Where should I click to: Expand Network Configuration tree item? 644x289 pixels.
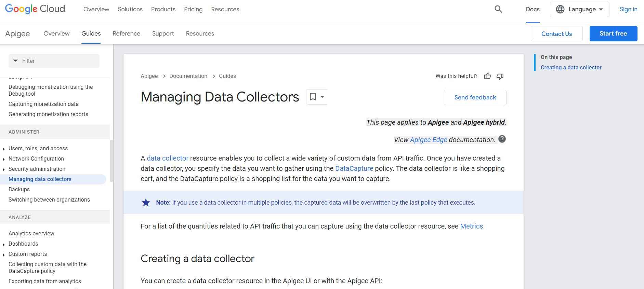click(x=4, y=159)
